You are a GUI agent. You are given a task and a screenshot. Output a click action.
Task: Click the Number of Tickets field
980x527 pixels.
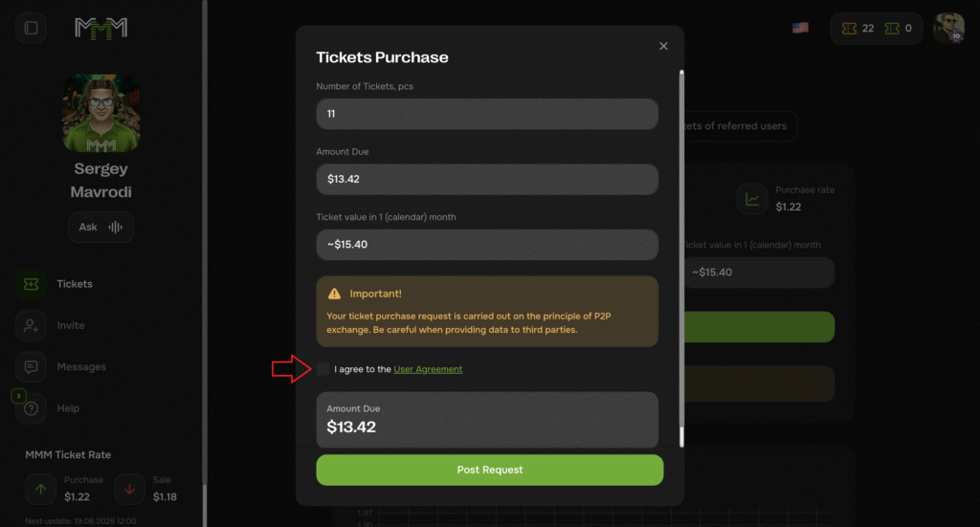[x=487, y=114]
